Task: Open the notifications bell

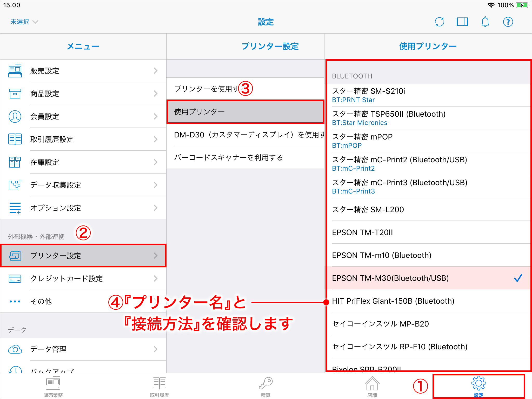Action: [485, 22]
